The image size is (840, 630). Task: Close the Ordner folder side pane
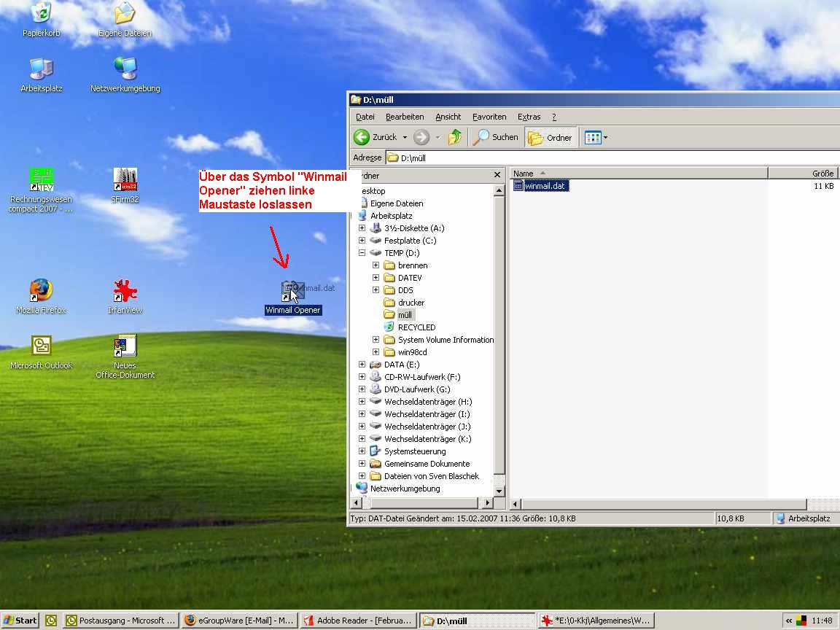(x=497, y=175)
